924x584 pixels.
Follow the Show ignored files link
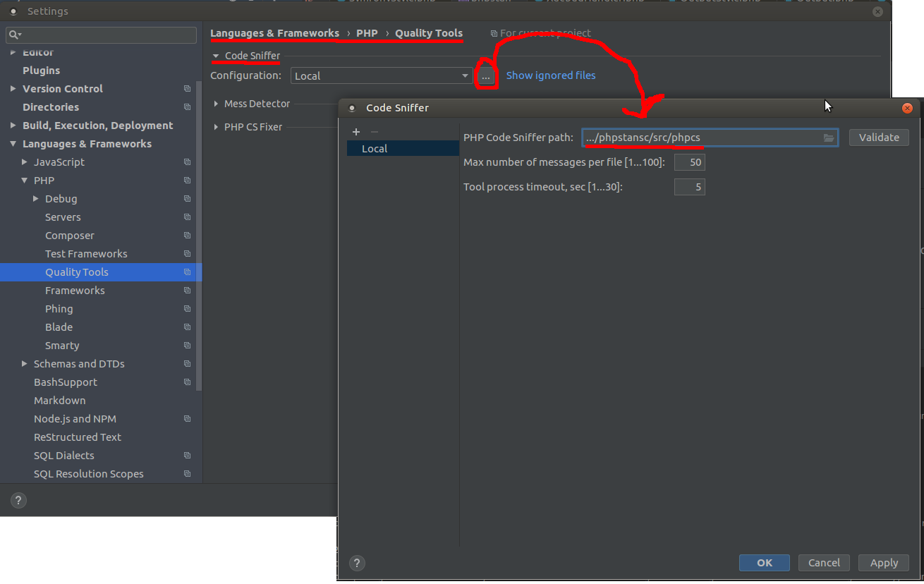click(551, 75)
